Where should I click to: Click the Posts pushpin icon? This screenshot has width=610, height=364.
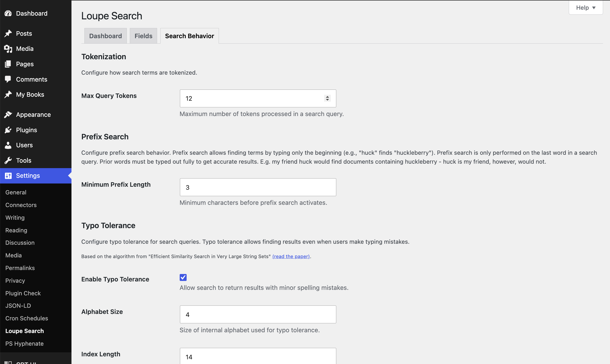click(8, 33)
